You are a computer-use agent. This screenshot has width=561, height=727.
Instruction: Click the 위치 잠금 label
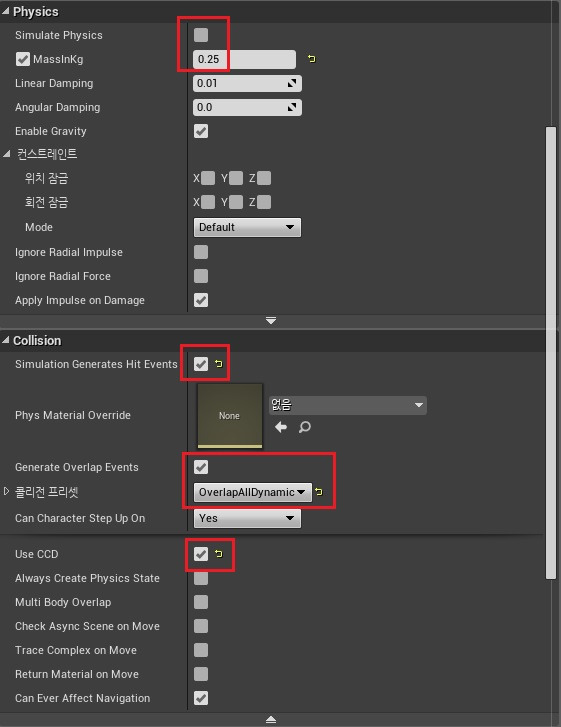point(46,178)
